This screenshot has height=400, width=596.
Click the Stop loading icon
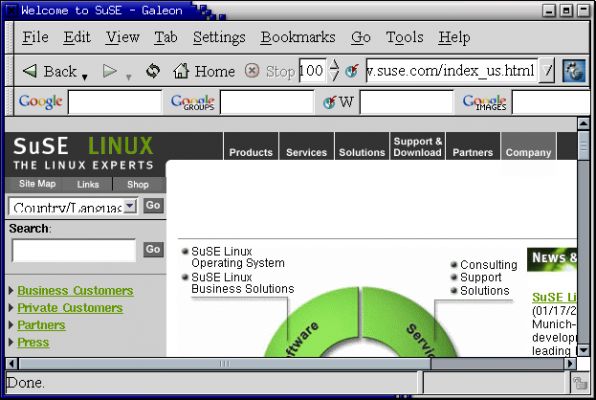(252, 71)
